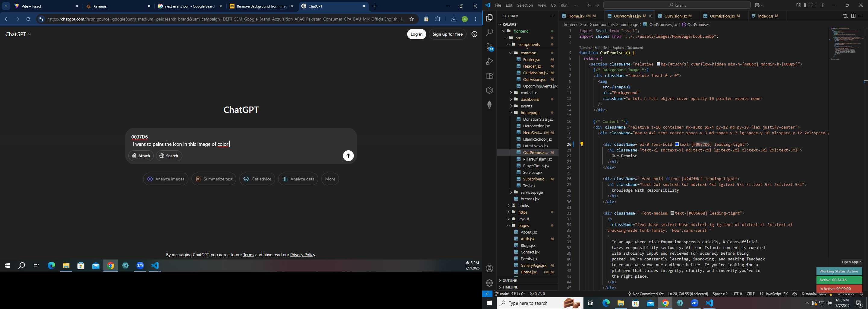Open the Extensions view in VS Code
868x309 pixels.
[x=489, y=76]
